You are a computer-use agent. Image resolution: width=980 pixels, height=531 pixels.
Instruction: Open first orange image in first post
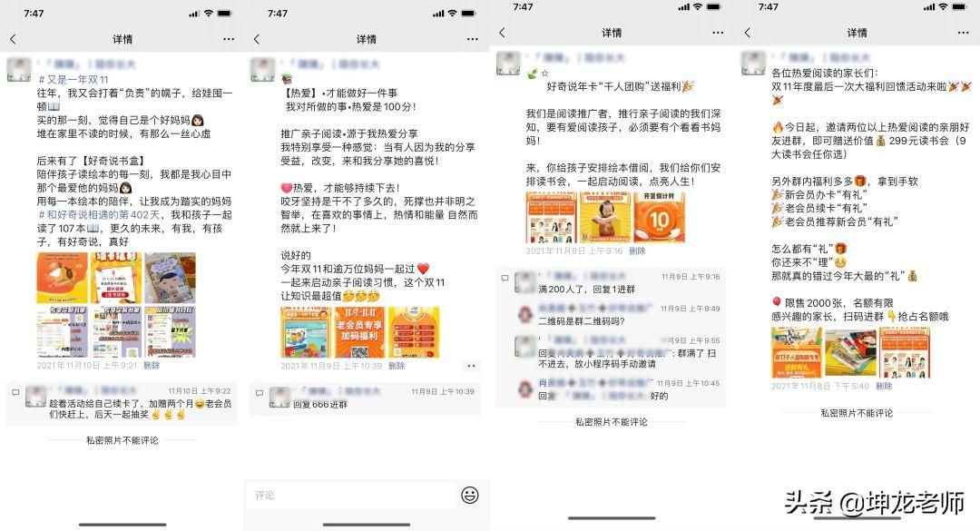(x=63, y=279)
